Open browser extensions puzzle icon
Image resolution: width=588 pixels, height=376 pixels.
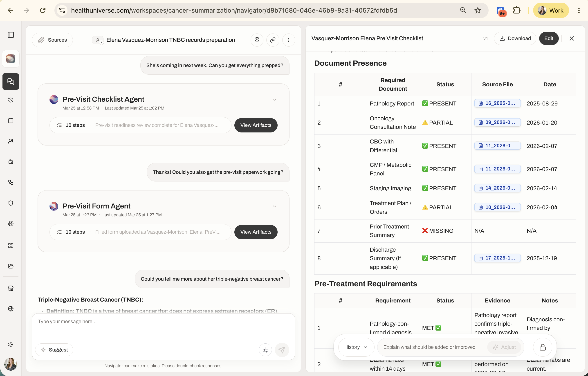tap(516, 10)
